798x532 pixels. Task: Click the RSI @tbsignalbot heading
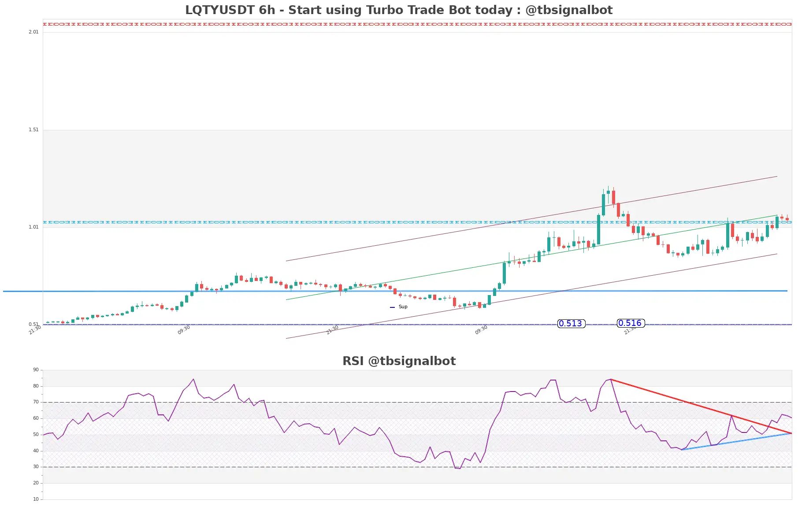click(399, 361)
